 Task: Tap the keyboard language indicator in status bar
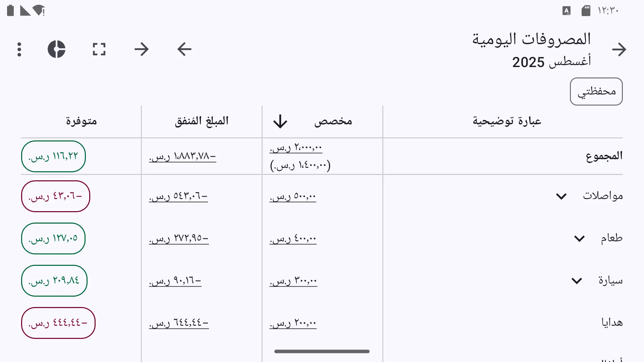[567, 11]
